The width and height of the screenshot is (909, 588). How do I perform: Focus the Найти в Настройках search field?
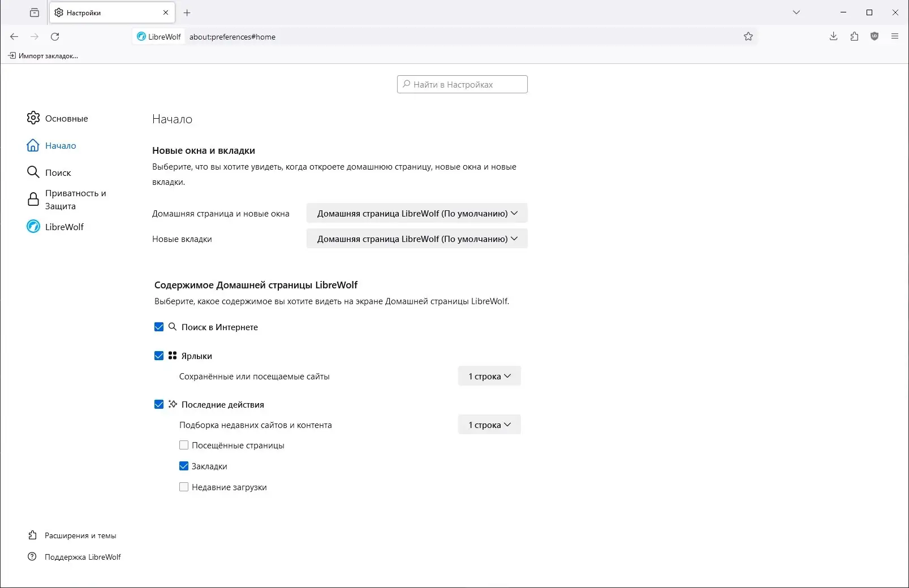click(x=462, y=84)
